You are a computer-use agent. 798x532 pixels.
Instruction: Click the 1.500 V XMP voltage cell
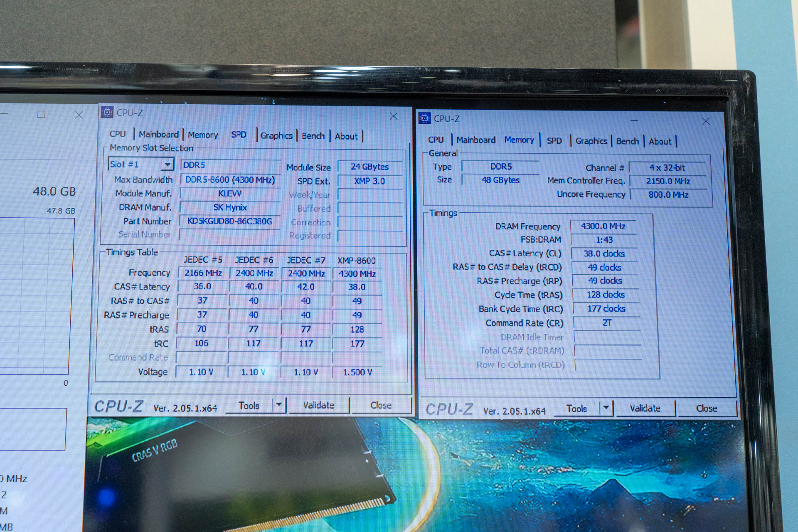click(x=357, y=372)
